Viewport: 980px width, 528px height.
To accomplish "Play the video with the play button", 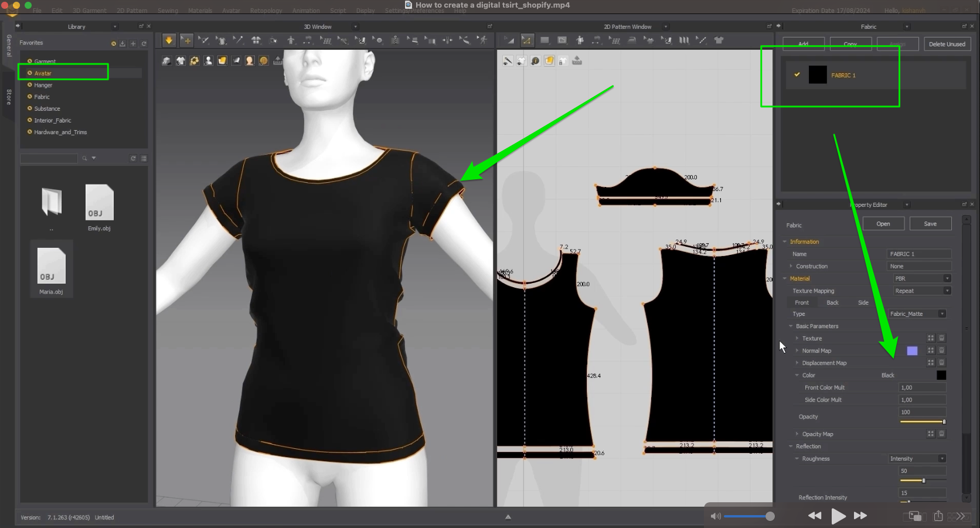I will 838,516.
